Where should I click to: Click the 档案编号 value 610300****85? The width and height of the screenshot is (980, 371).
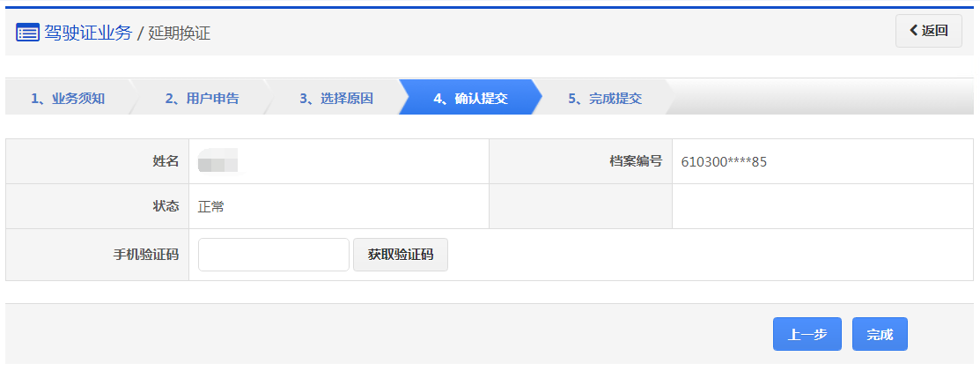click(x=724, y=162)
